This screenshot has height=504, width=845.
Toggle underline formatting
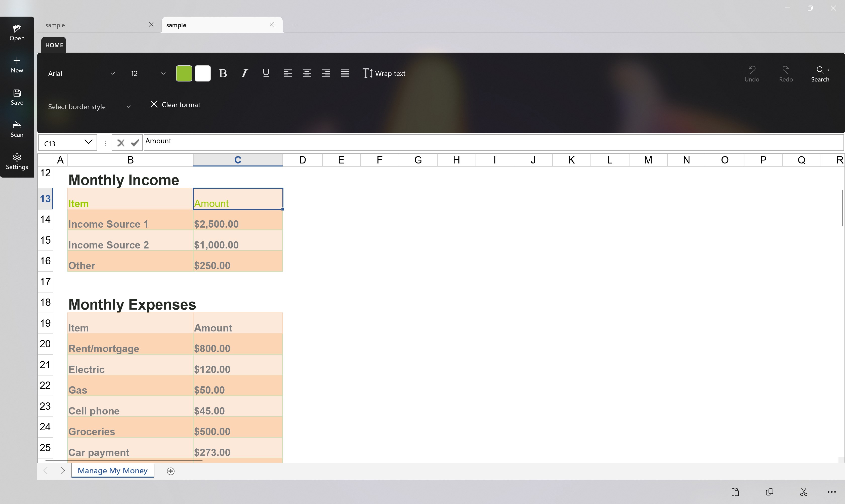266,73
